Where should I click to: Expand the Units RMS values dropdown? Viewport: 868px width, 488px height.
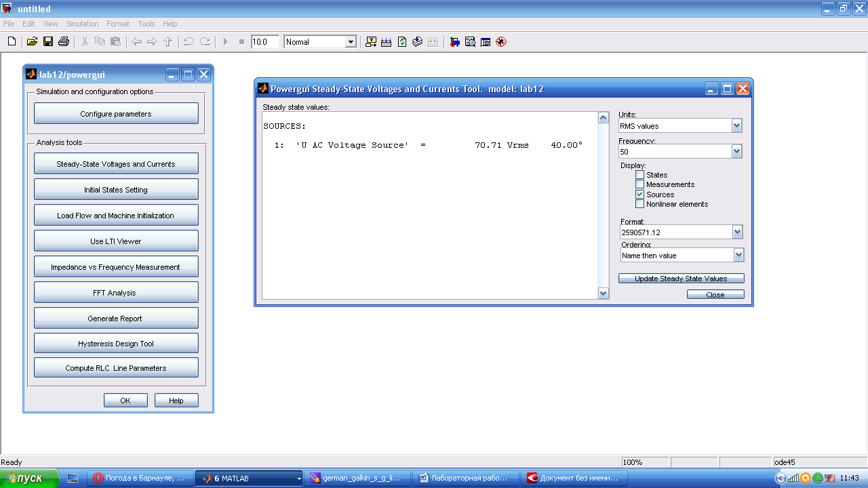pyautogui.click(x=737, y=126)
